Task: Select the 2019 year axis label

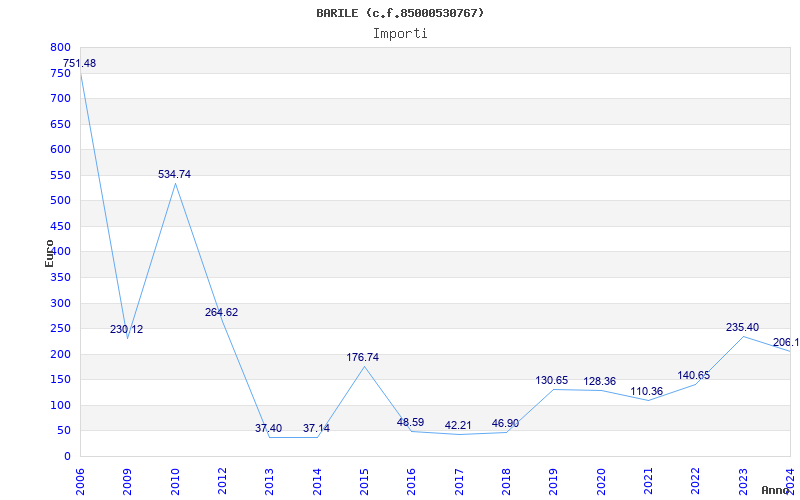Action: (x=554, y=482)
